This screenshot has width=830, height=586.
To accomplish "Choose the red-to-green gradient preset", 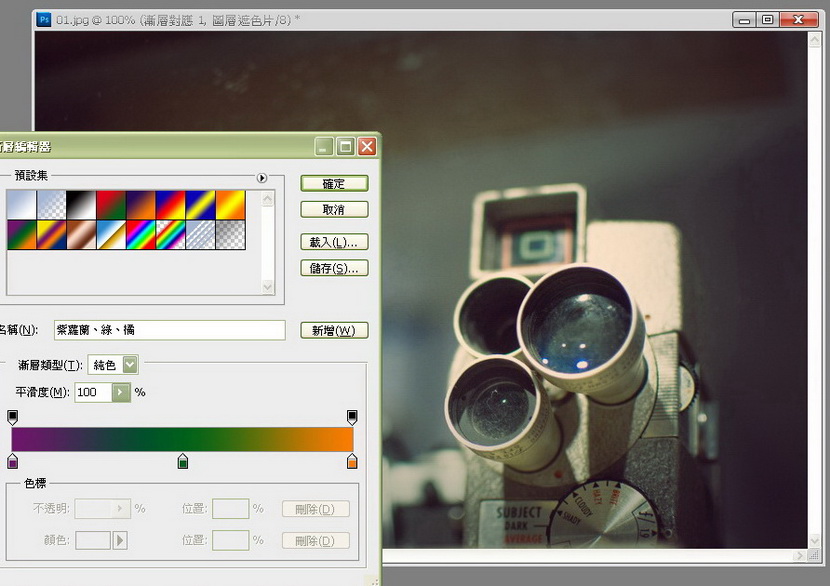I will click(110, 204).
